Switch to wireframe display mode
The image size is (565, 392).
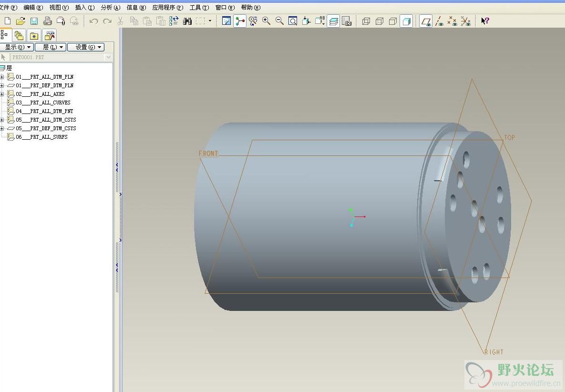point(366,21)
